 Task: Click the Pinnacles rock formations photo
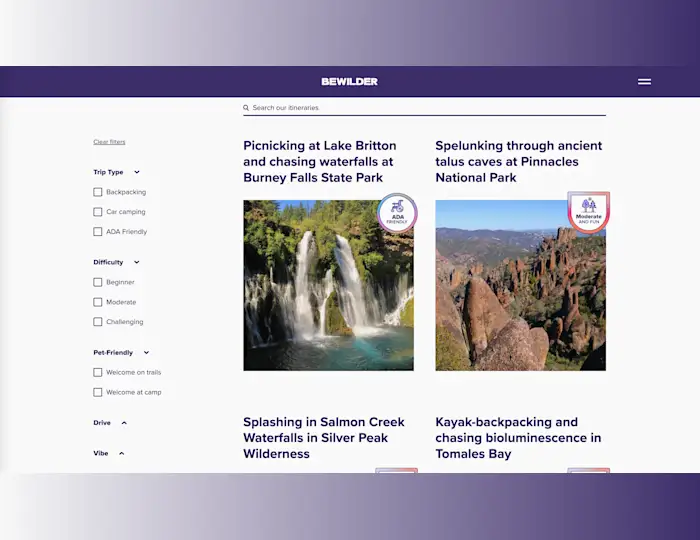point(521,285)
